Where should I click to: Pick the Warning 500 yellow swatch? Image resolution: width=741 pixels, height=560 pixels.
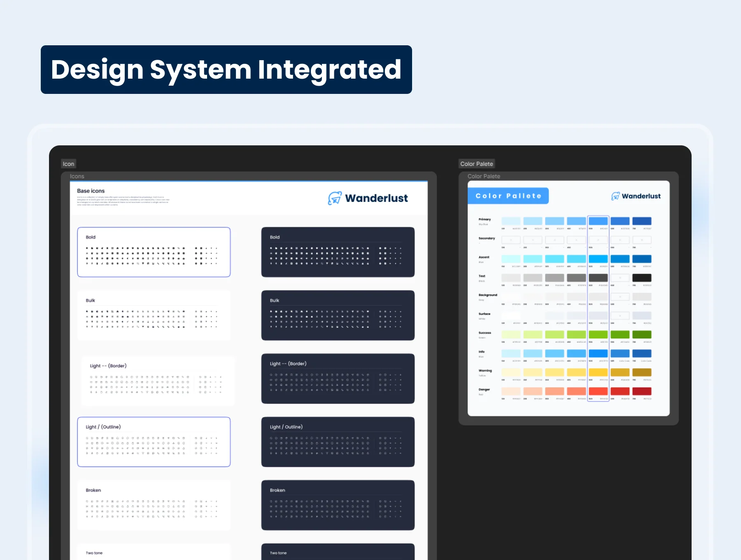[x=598, y=373]
